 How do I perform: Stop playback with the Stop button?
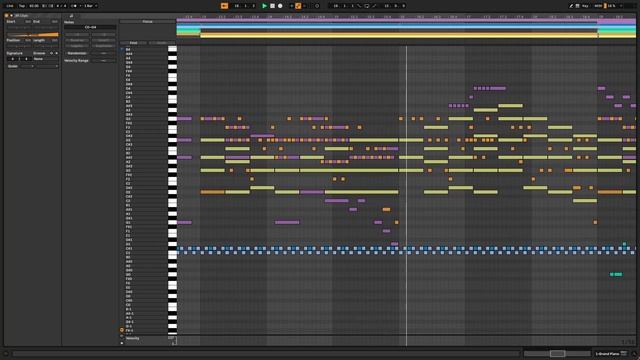click(272, 6)
